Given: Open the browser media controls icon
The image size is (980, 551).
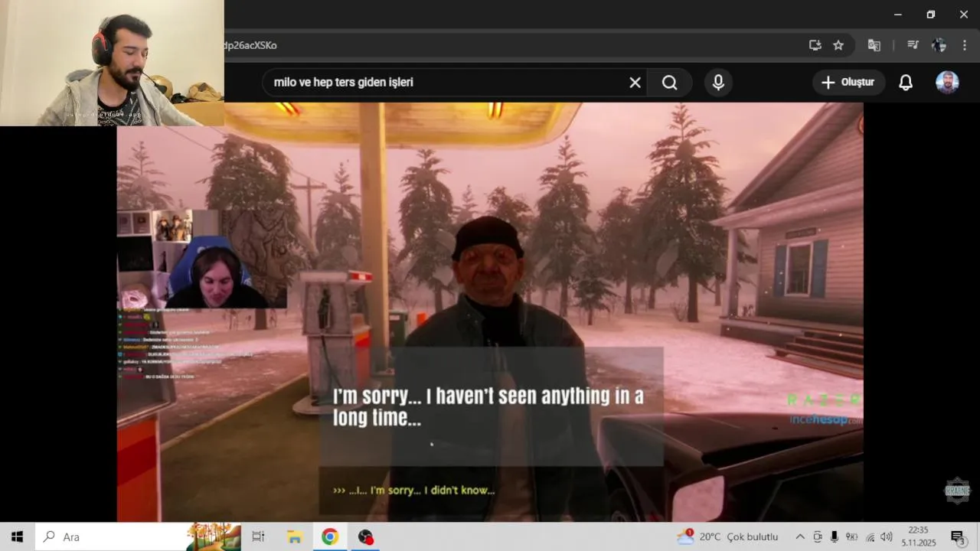Looking at the screenshot, I should coord(913,45).
